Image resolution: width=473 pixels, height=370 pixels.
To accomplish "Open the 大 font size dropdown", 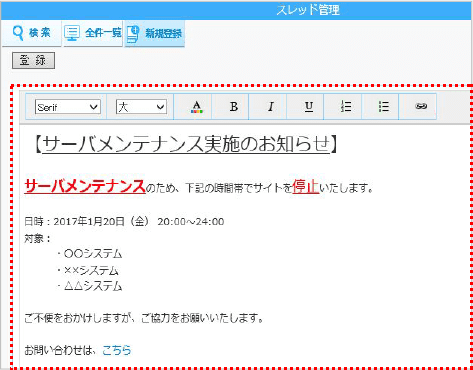I will point(141,107).
